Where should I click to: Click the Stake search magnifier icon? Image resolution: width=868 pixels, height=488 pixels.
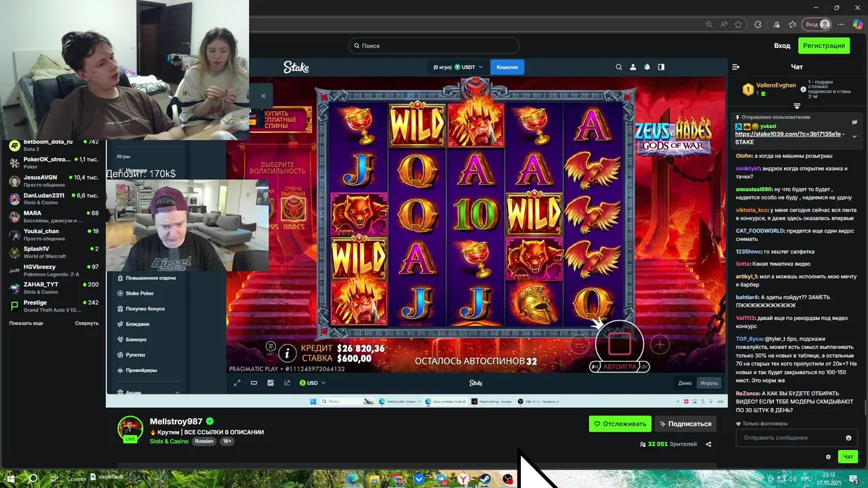point(618,67)
